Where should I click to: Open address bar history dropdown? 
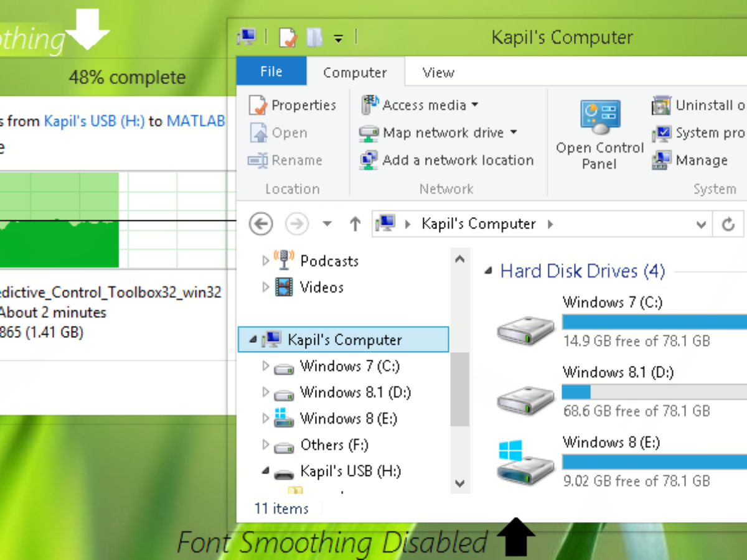click(702, 225)
